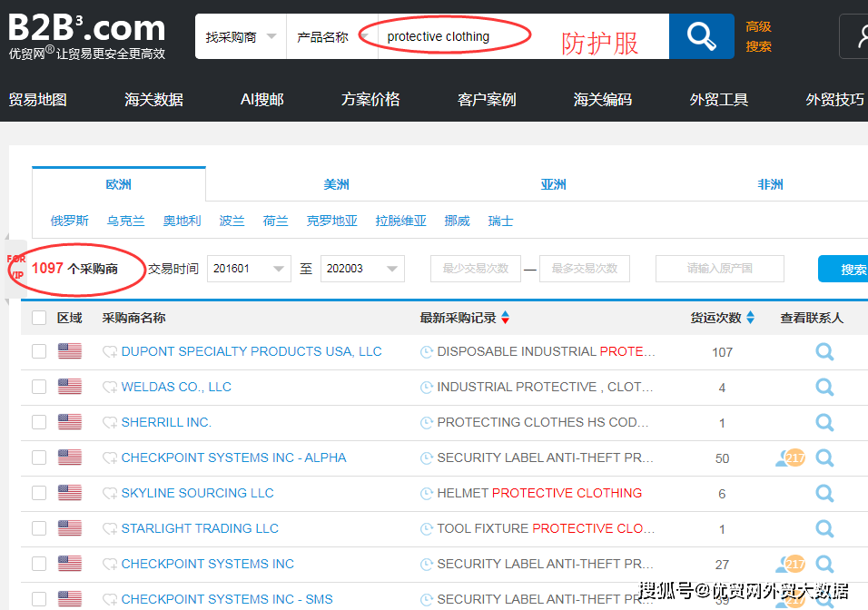The image size is (868, 610).
Task: Check the DUPONT SPECIALTY PRODUCTS row checkbox
Action: [x=39, y=351]
